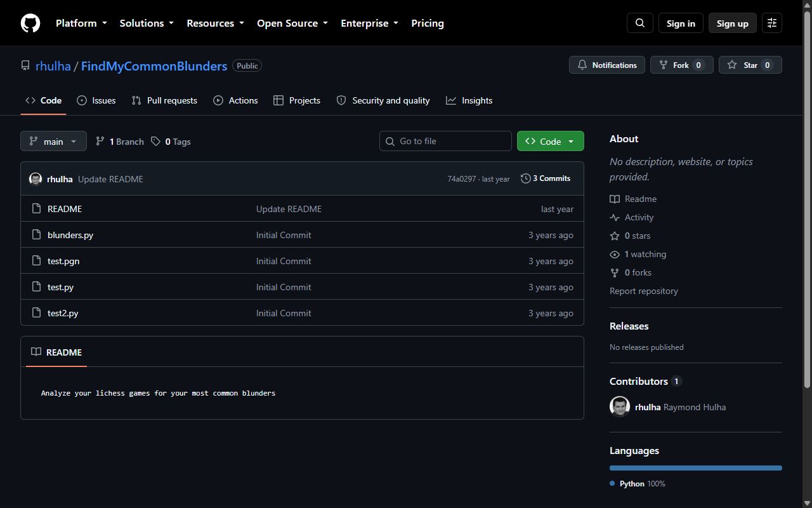Screen dimensions: 812x508
Task: Click the file icon beside README row
Action: [36, 208]
